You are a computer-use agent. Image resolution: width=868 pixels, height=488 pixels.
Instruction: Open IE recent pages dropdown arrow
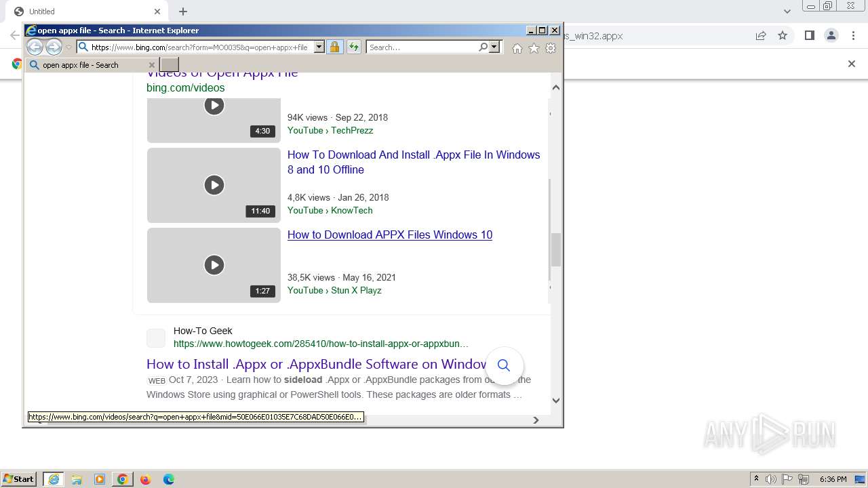(68, 47)
